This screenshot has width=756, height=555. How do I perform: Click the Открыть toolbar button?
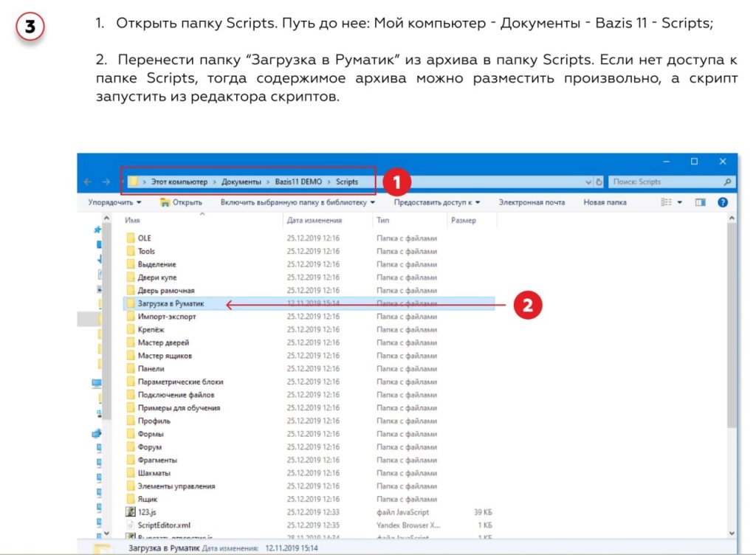click(182, 202)
